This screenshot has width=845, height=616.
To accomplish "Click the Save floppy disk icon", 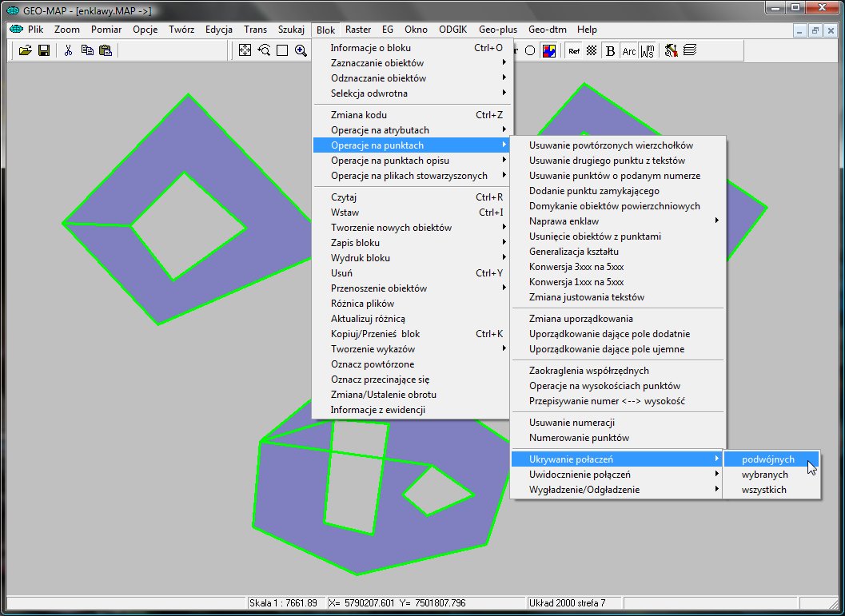I will click(x=44, y=50).
